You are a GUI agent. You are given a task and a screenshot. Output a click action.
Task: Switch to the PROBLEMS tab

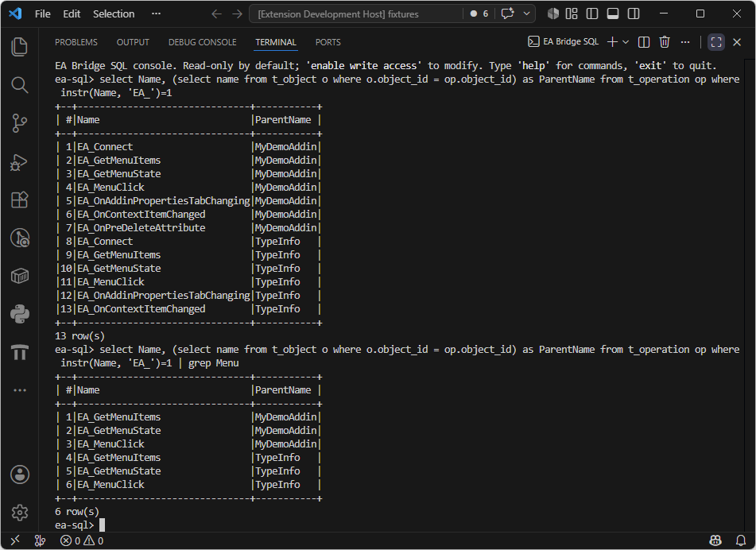tap(76, 42)
